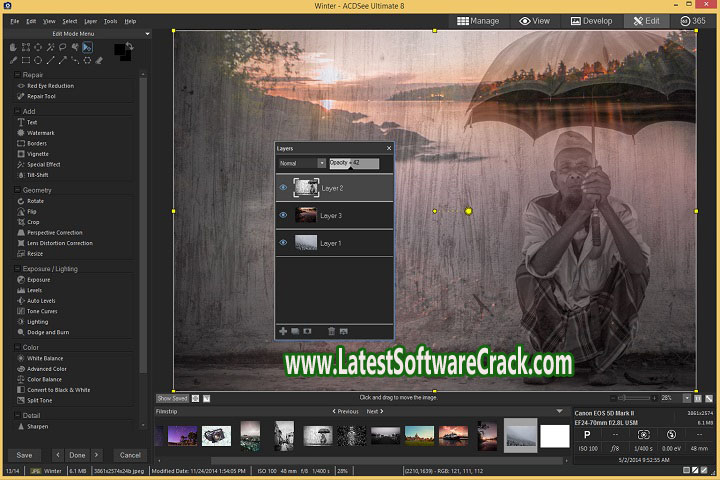Screen dimensions: 720x480
Task: Select the Eraser tool
Action: [99, 60]
